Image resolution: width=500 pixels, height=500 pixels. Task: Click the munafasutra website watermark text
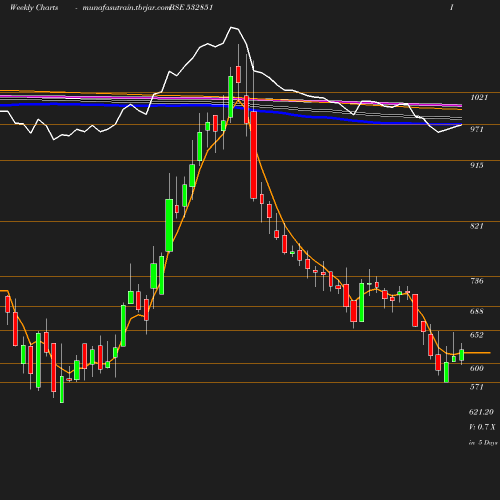(126, 8)
